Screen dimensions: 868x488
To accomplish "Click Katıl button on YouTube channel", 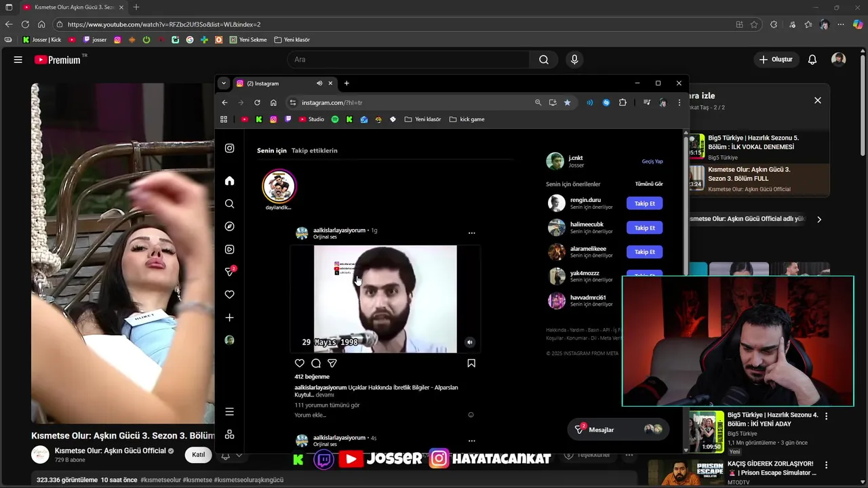I will point(198,455).
